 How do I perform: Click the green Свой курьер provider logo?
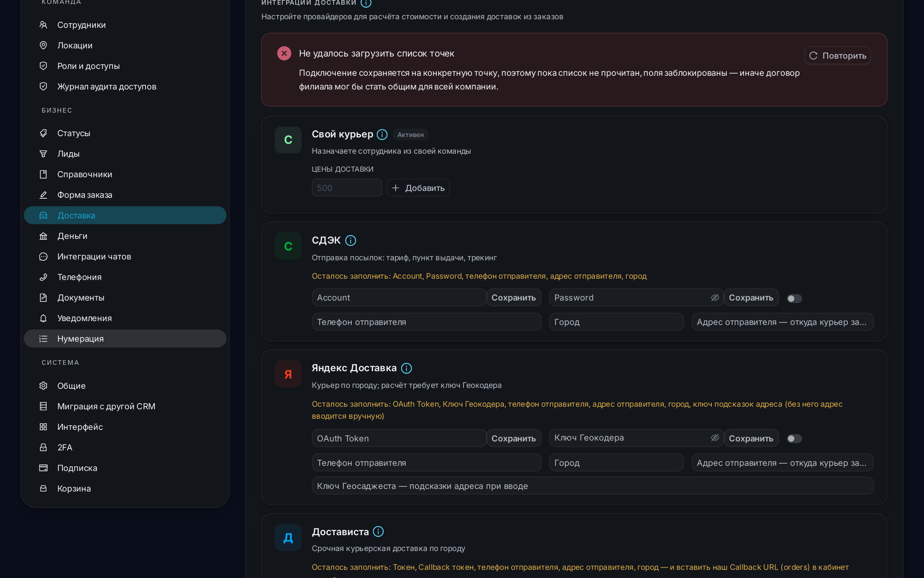[288, 140]
